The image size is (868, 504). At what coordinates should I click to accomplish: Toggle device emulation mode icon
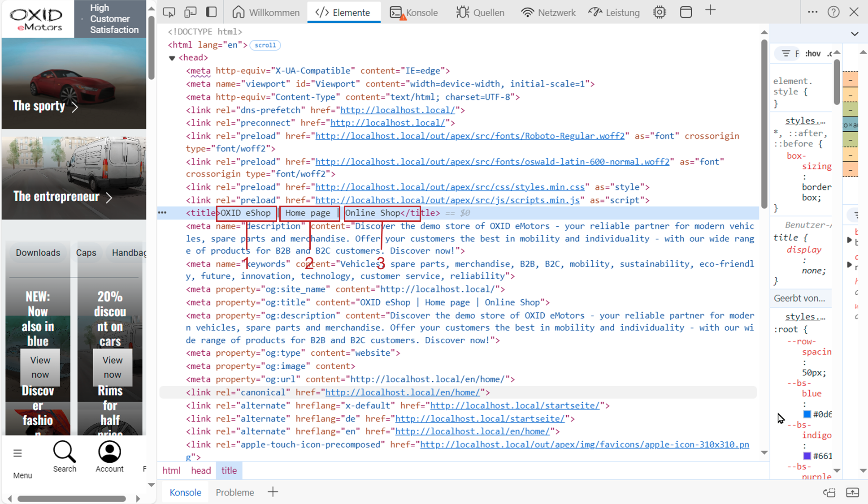(x=191, y=12)
